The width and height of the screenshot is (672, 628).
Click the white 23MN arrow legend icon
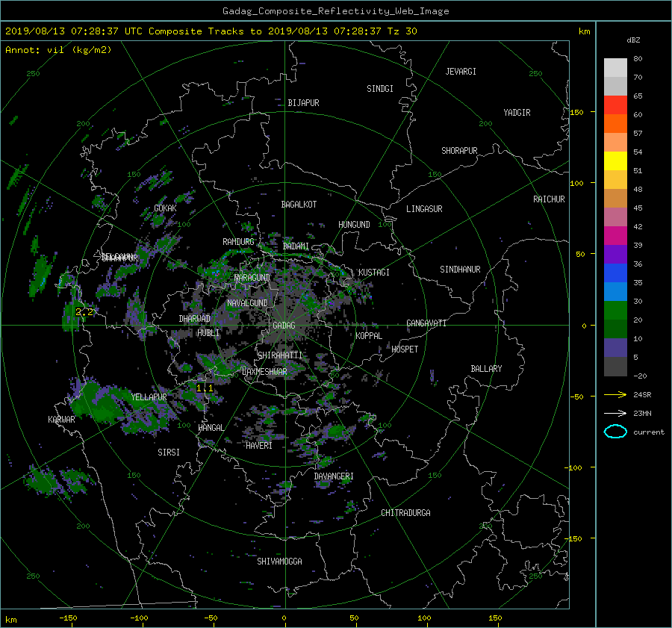point(615,413)
